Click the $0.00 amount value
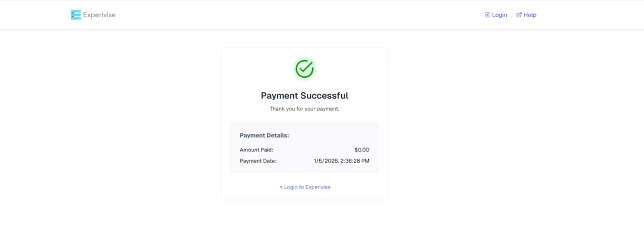The width and height of the screenshot is (644, 233). [362, 150]
